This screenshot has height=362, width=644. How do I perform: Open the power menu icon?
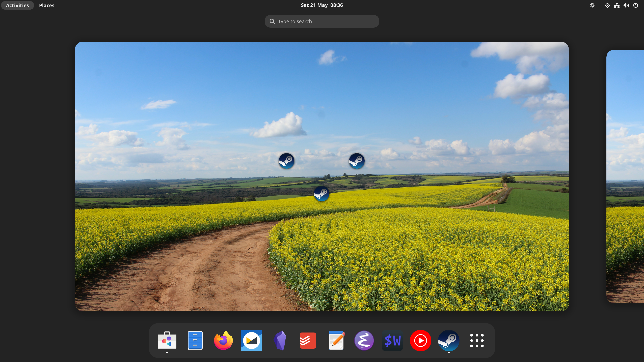635,5
